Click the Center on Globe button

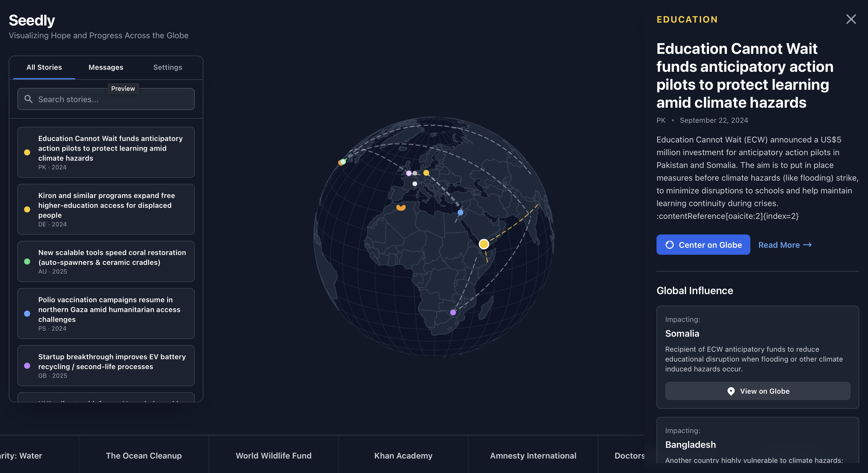coord(703,245)
